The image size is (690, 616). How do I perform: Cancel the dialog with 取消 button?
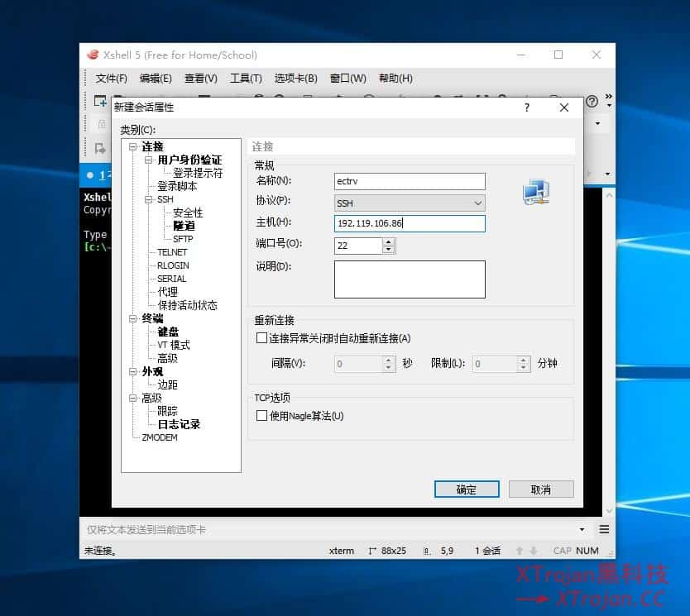541,489
